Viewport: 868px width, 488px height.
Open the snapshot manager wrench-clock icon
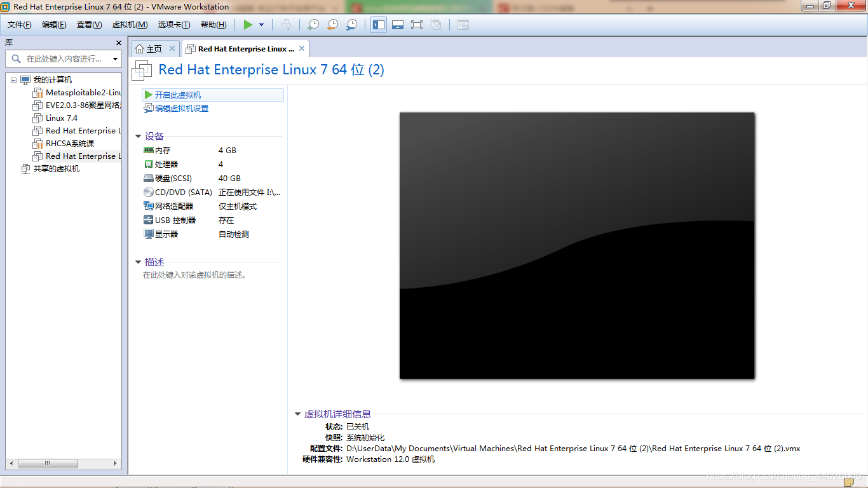click(x=351, y=25)
